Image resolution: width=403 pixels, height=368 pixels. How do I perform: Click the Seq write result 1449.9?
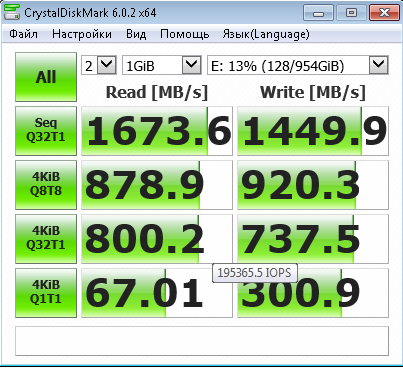[x=313, y=131]
